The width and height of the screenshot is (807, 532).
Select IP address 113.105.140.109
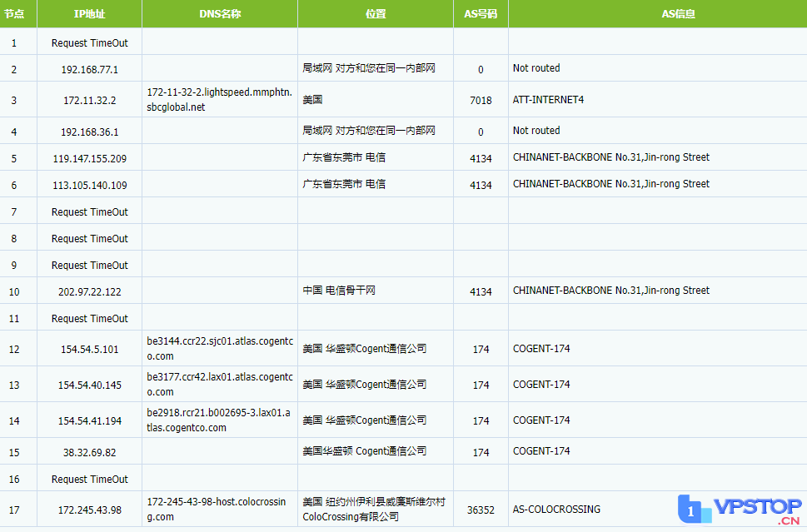click(90, 185)
